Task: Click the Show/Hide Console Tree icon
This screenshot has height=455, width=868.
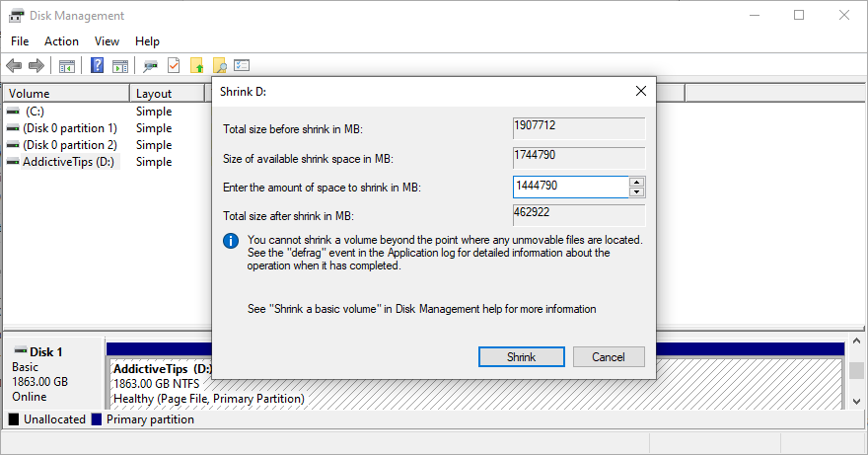Action: [x=67, y=66]
